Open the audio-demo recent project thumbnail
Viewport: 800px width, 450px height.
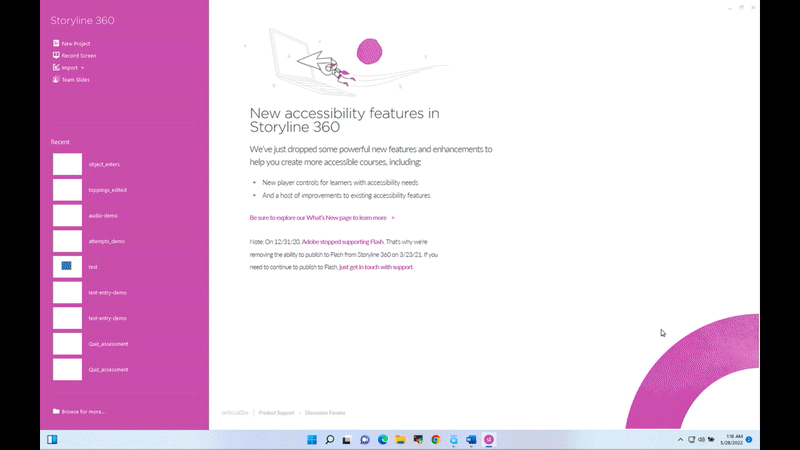(67, 215)
